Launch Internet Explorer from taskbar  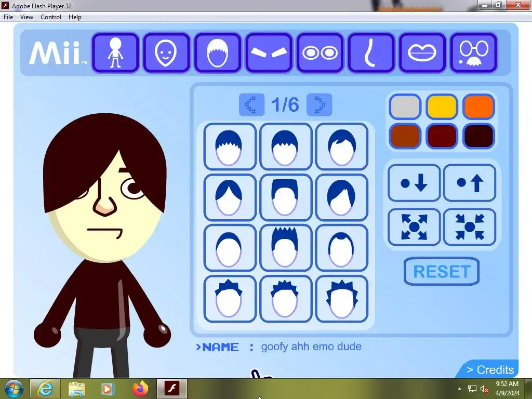point(45,389)
